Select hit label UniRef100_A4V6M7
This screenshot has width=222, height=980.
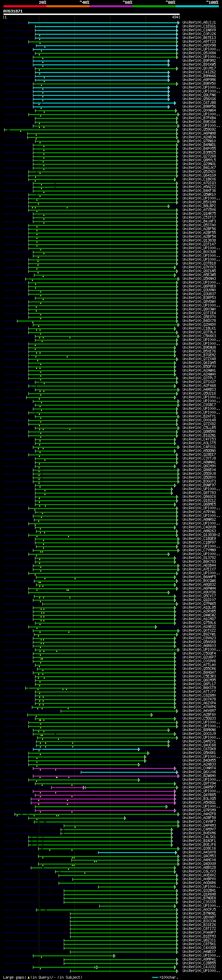199,711
